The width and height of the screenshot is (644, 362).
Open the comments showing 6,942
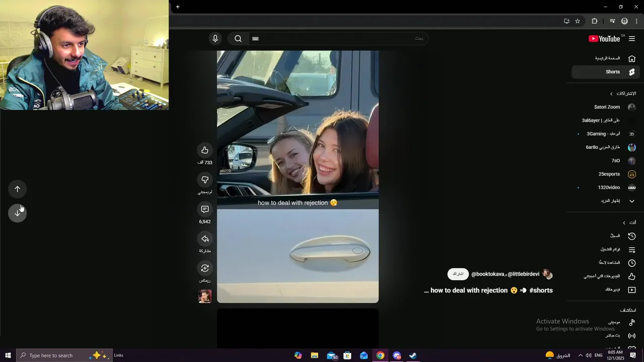pyautogui.click(x=205, y=209)
